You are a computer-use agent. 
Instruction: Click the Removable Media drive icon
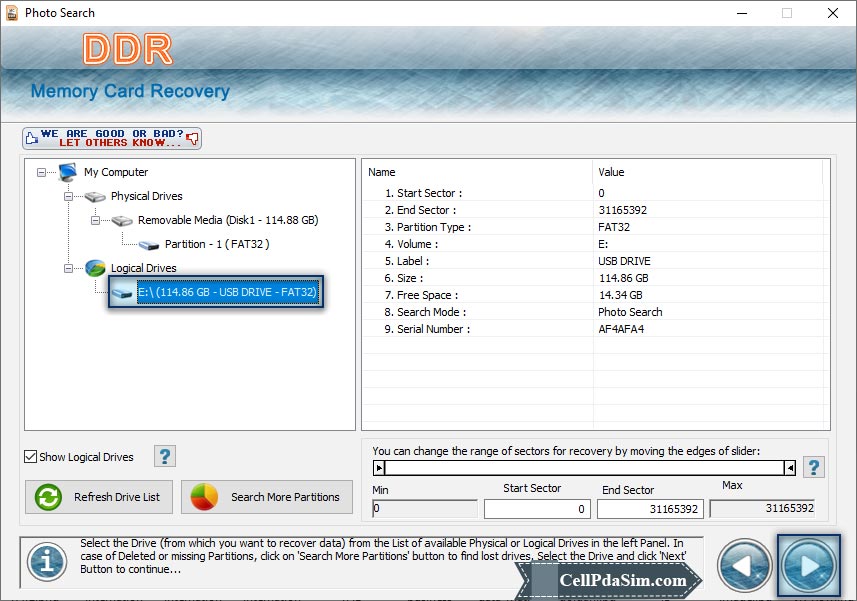click(x=122, y=220)
